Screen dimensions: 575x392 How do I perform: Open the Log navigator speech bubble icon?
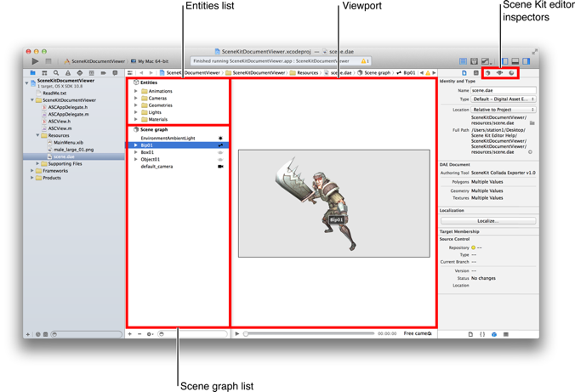[115, 73]
